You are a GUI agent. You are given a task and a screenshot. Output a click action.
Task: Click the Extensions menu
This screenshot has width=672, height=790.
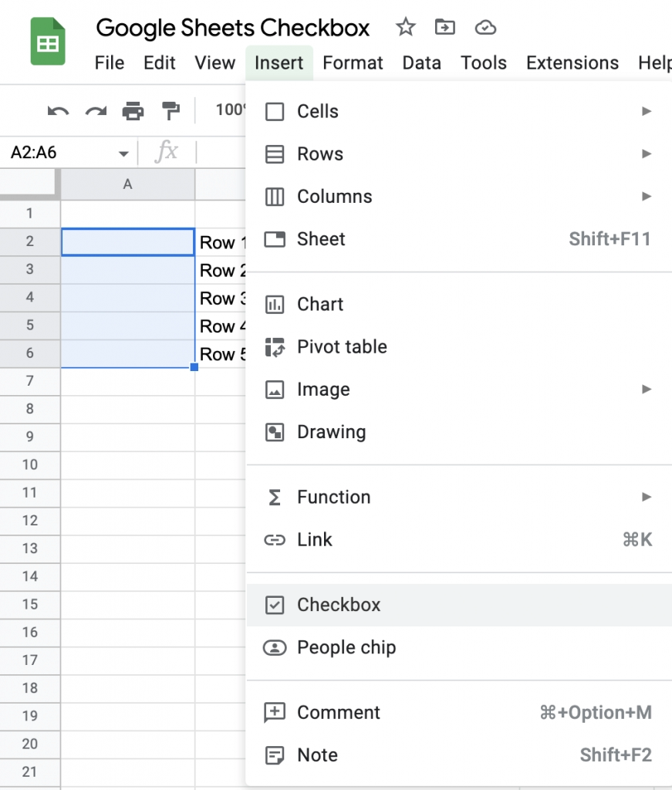[x=572, y=63]
